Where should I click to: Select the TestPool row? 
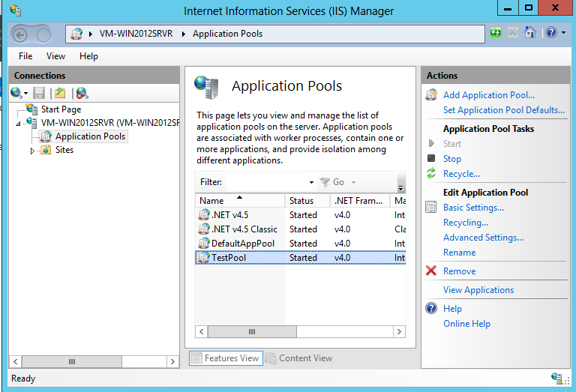[301, 258]
